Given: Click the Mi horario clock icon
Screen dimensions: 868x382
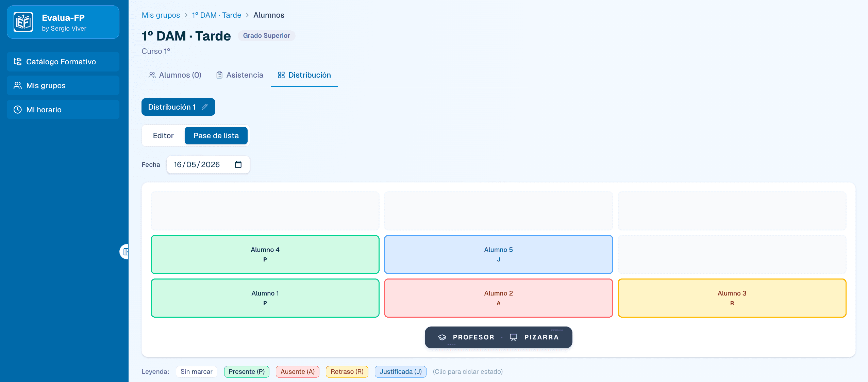Looking at the screenshot, I should (x=18, y=110).
